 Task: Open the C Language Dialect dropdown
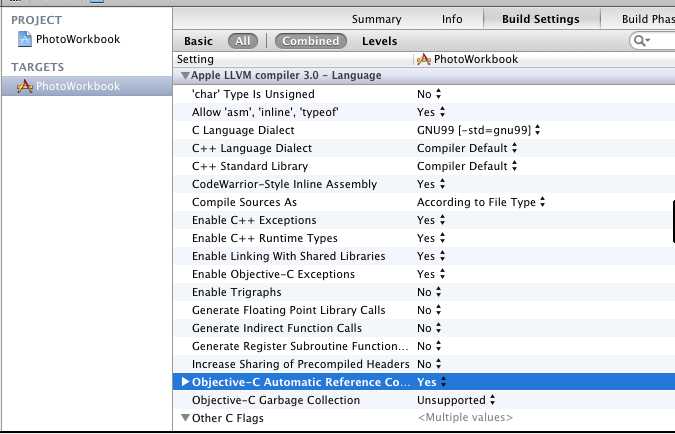[x=479, y=130]
